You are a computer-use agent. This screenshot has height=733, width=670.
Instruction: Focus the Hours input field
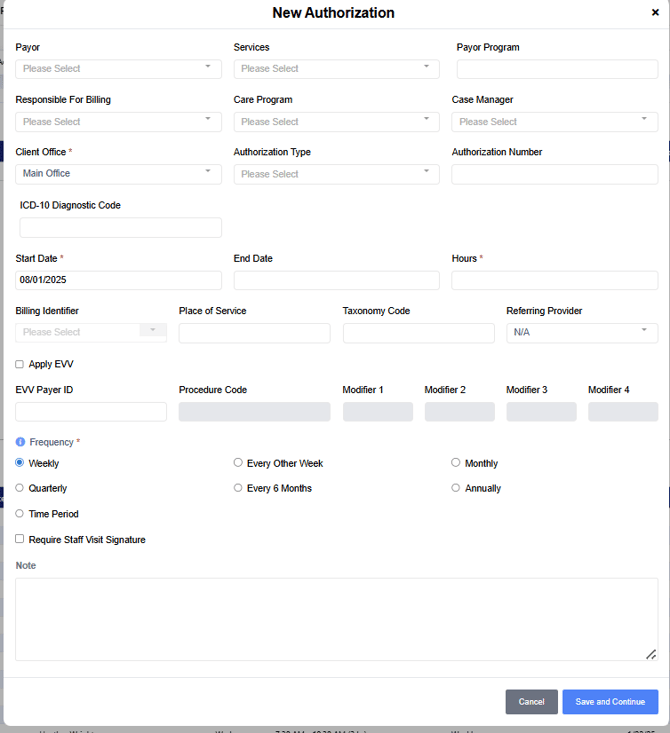[x=554, y=281]
